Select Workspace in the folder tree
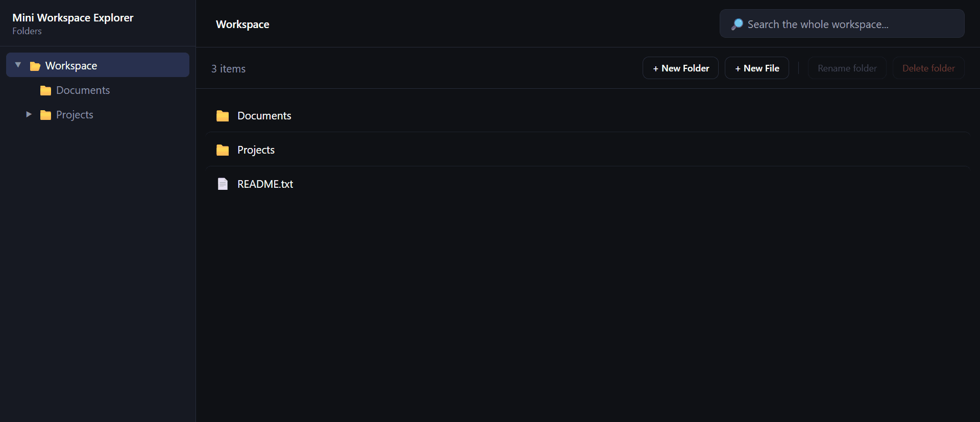The image size is (980, 422). 97,65
